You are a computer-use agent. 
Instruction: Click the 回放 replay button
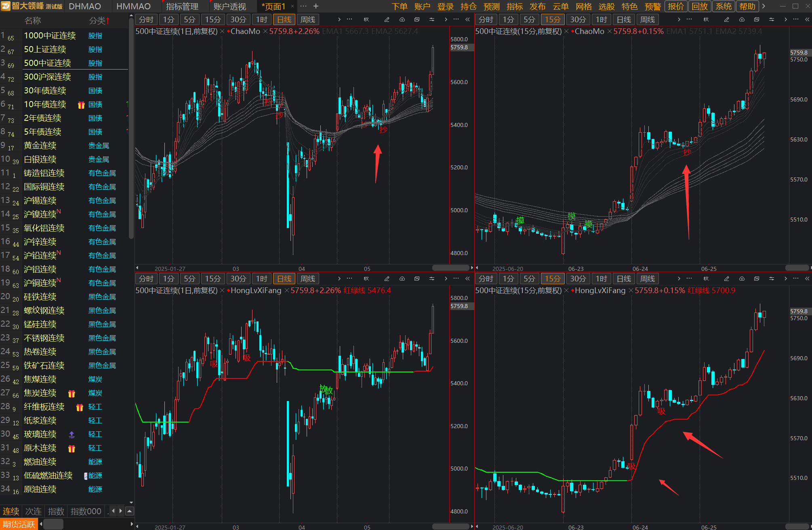(x=700, y=6)
